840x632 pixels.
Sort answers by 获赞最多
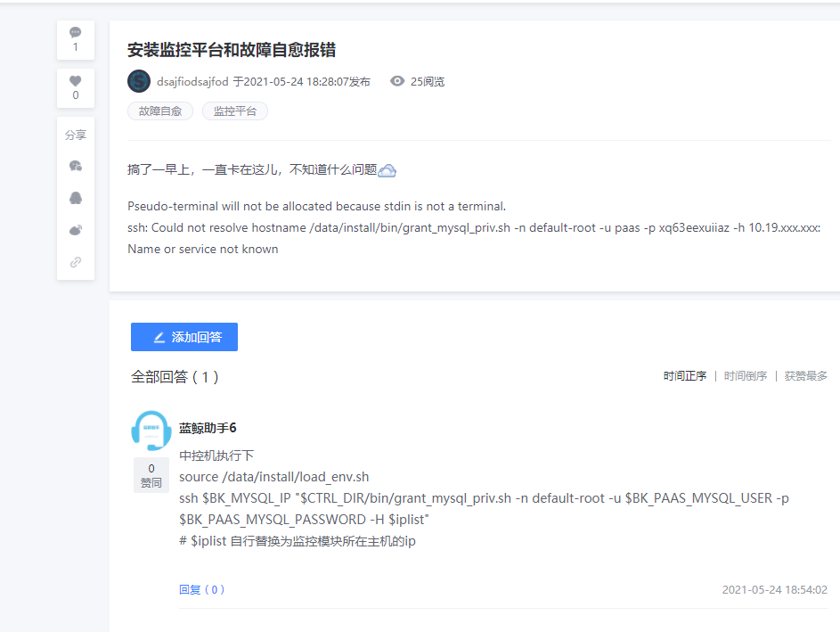[806, 376]
